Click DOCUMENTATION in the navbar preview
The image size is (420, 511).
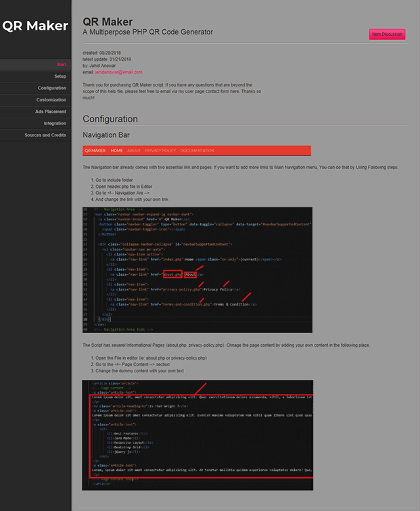coord(197,151)
